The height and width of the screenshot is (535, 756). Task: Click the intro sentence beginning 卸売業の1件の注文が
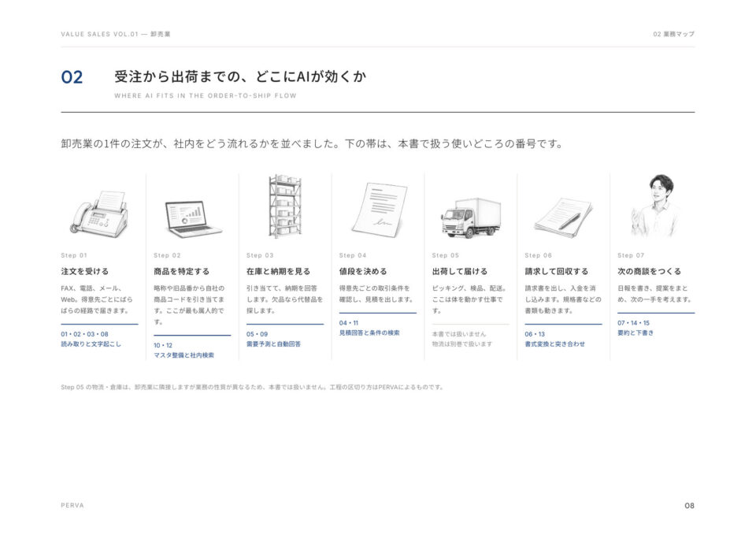point(312,143)
